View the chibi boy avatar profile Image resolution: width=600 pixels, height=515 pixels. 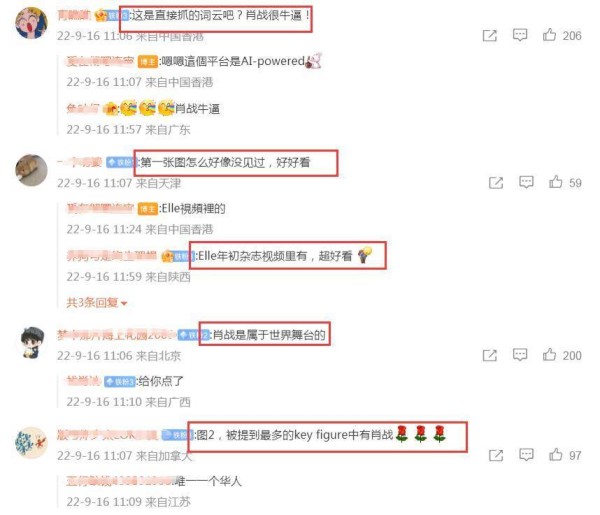32,343
